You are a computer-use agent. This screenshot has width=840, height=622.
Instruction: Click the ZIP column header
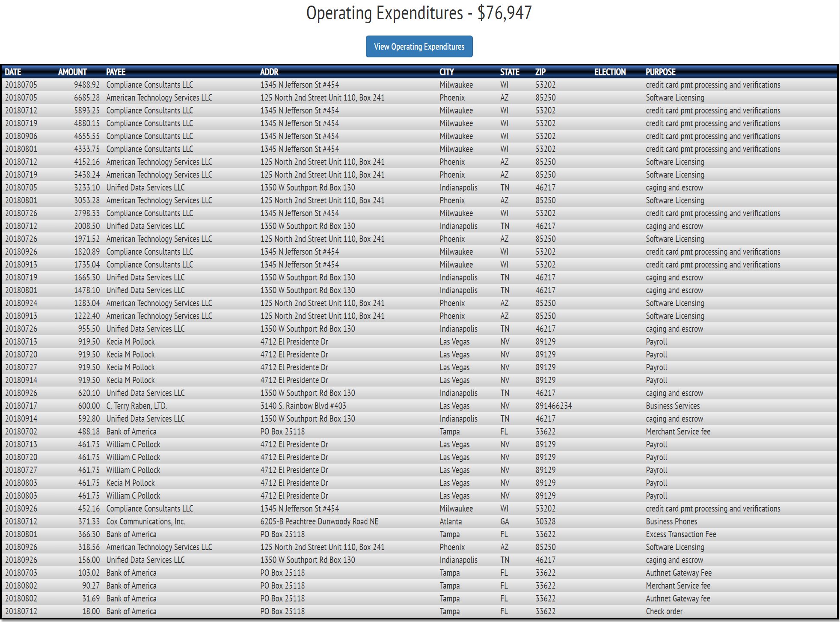pos(540,72)
